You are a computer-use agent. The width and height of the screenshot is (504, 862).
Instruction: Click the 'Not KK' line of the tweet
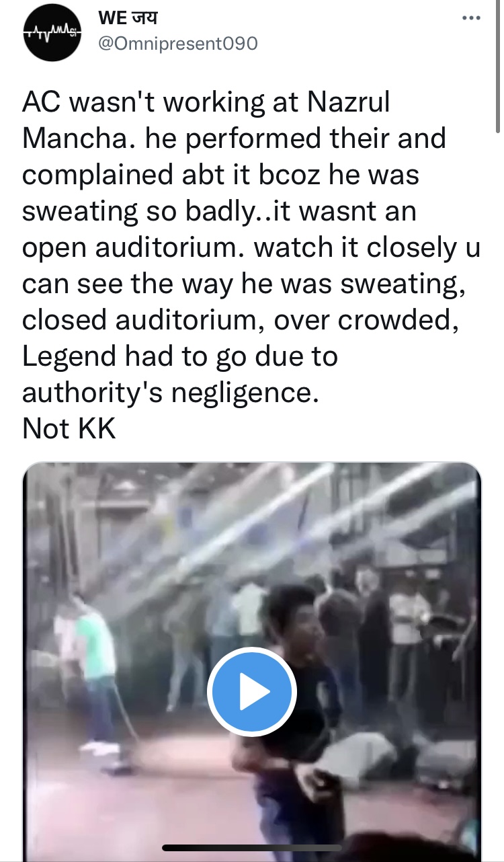(x=69, y=428)
